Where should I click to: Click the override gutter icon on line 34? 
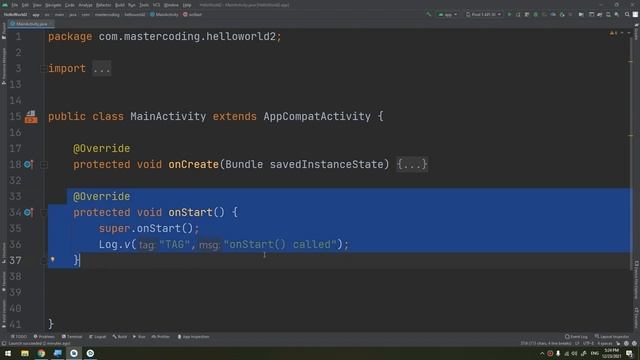(x=28, y=212)
